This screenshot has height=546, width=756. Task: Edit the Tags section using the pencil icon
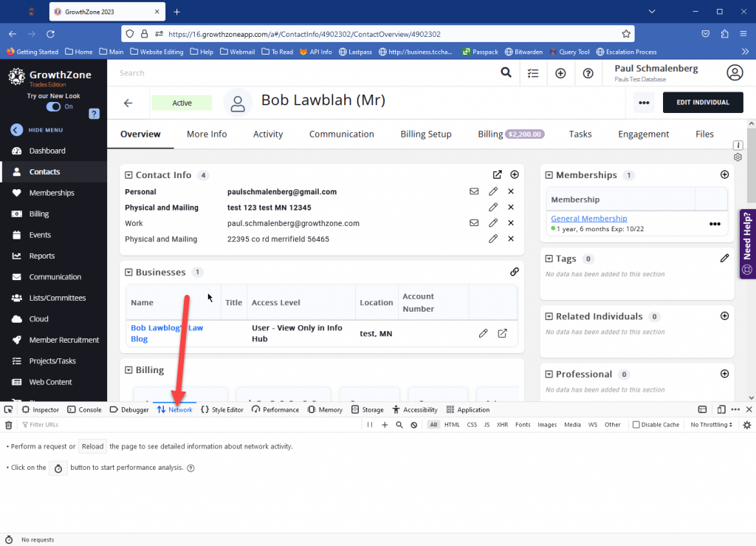(725, 258)
